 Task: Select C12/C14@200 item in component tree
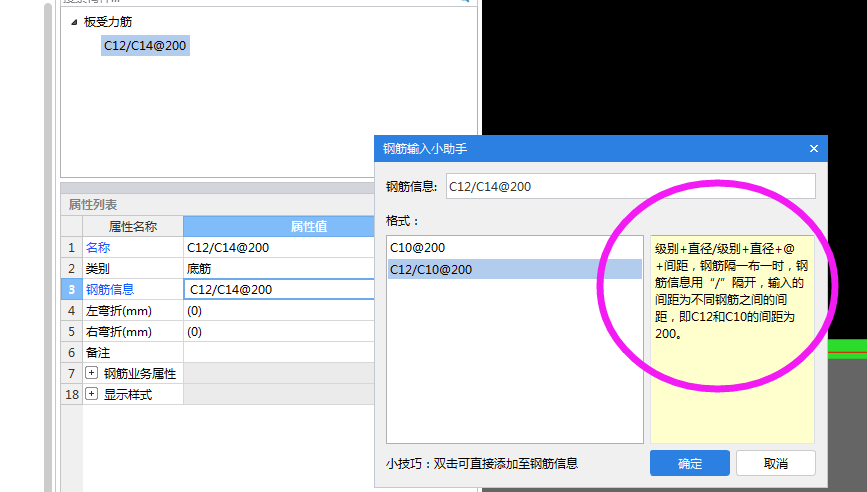[145, 46]
